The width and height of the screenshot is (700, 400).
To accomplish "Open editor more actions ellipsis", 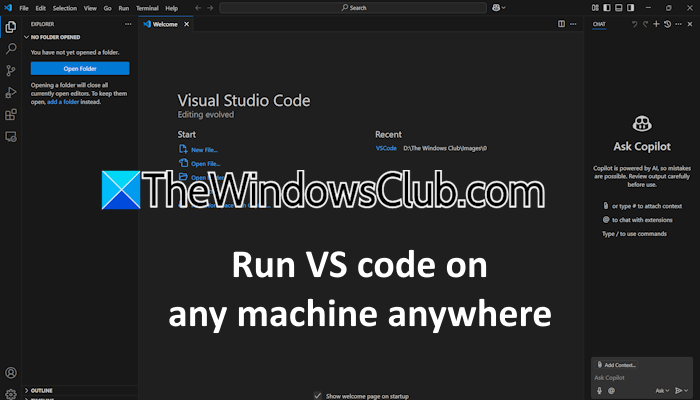I will (573, 24).
